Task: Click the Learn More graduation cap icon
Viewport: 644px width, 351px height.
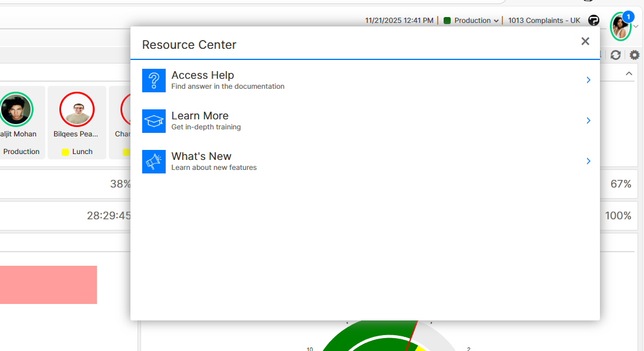Action: click(x=153, y=121)
